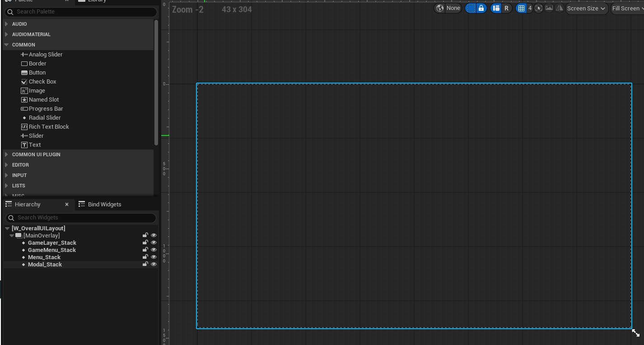Select Modal_Stack in the hierarchy
Screen dimensions: 644x345
pyautogui.click(x=45, y=265)
